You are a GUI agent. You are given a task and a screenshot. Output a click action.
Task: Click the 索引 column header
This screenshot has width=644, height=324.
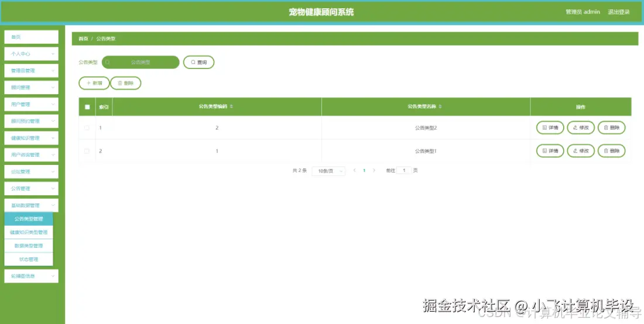(x=104, y=107)
